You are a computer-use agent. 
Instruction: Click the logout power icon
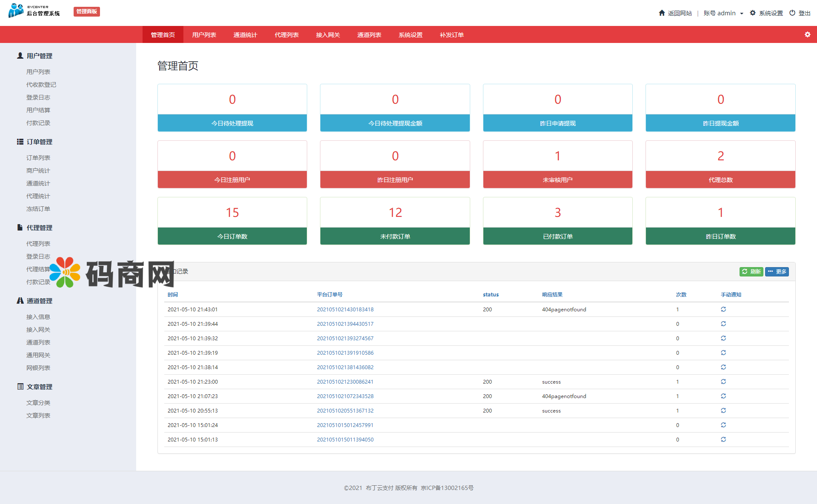pyautogui.click(x=792, y=13)
